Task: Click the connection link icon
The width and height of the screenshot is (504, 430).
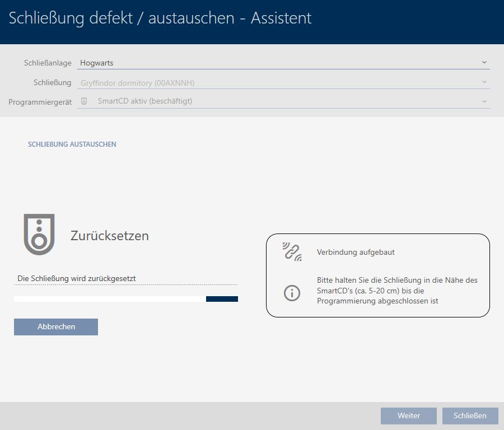Action: click(292, 252)
